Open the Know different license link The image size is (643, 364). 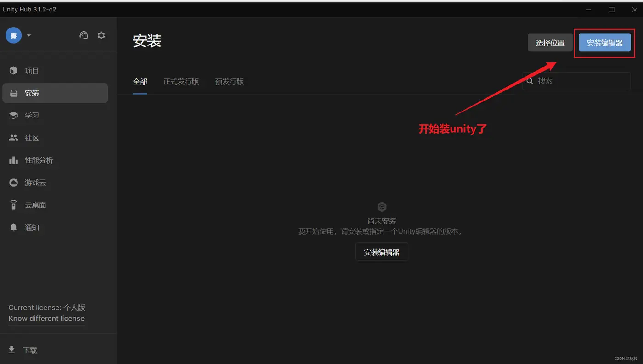[x=46, y=319]
